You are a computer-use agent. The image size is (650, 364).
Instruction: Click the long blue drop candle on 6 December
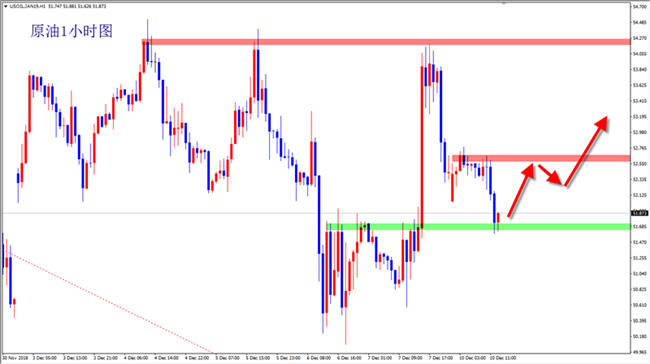click(319, 215)
